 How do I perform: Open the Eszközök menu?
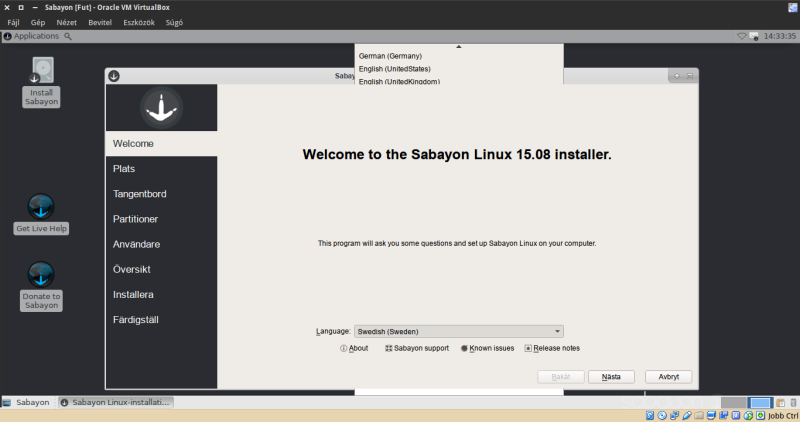tap(139, 22)
